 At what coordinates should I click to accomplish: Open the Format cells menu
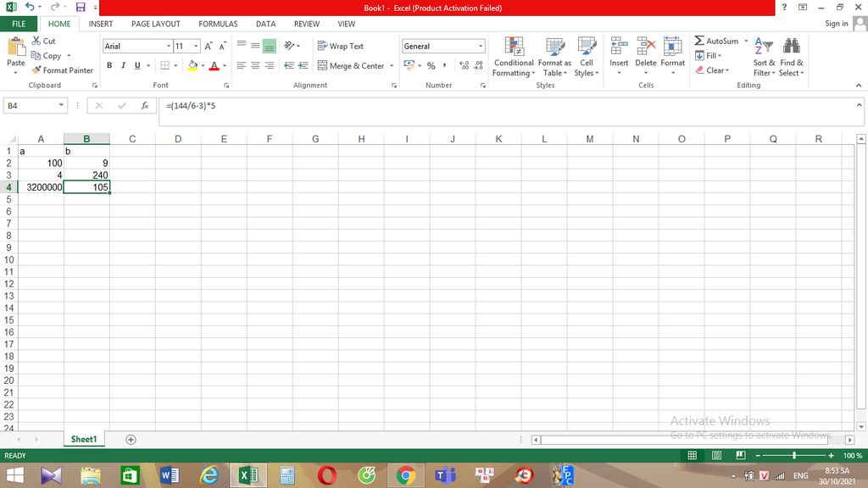672,56
